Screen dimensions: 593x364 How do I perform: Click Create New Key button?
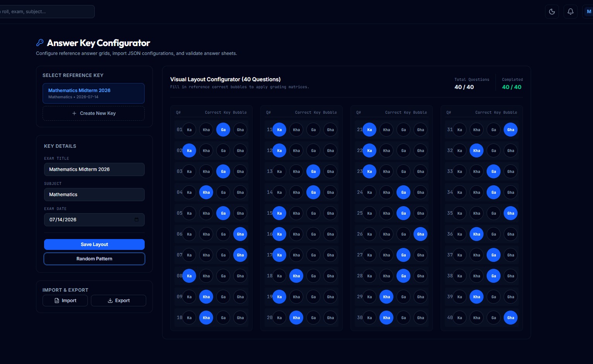[94, 113]
